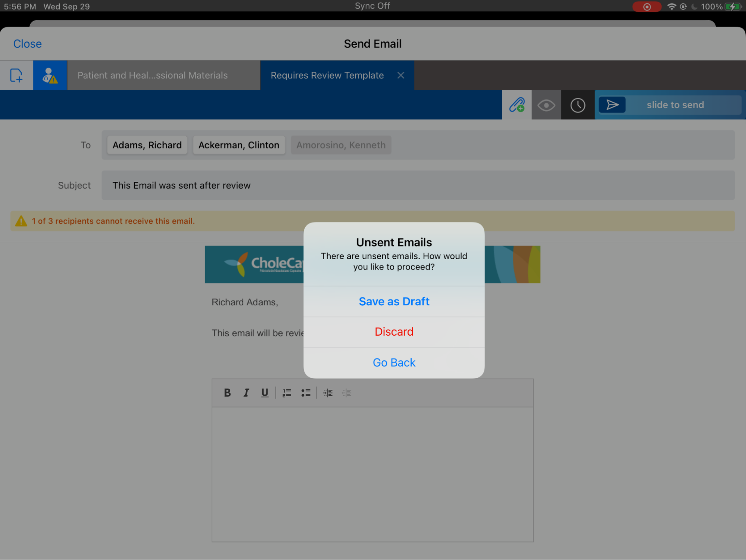
Task: Click the attachment icon in toolbar
Action: (517, 105)
